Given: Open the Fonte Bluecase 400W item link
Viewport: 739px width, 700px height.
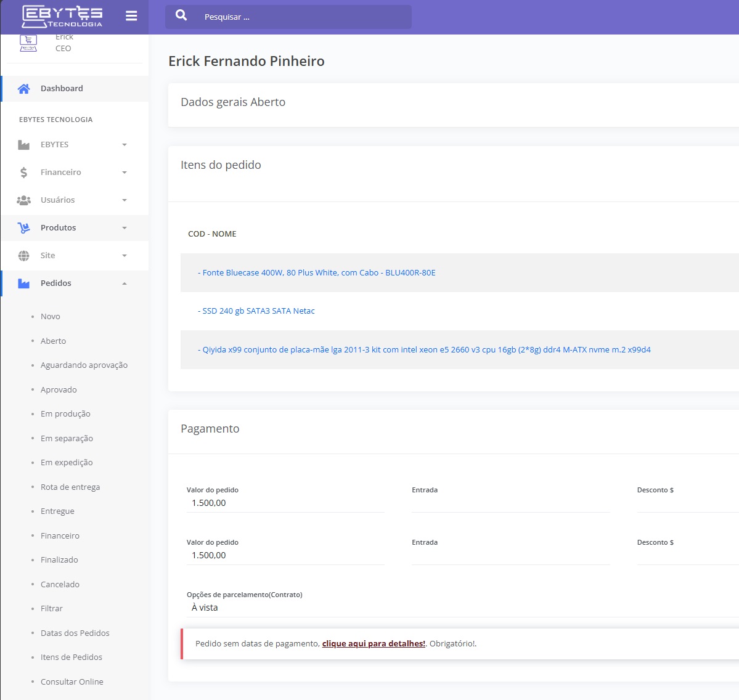Looking at the screenshot, I should click(316, 273).
